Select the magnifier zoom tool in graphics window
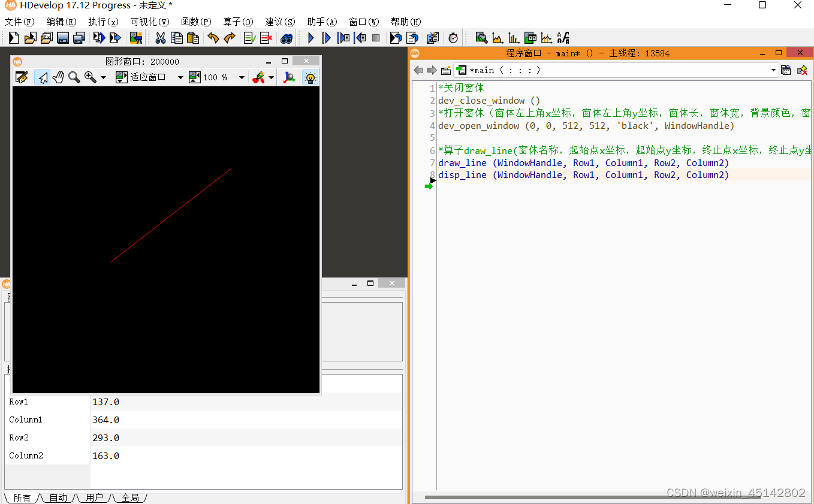Screen dimensions: 814x504 74,77
